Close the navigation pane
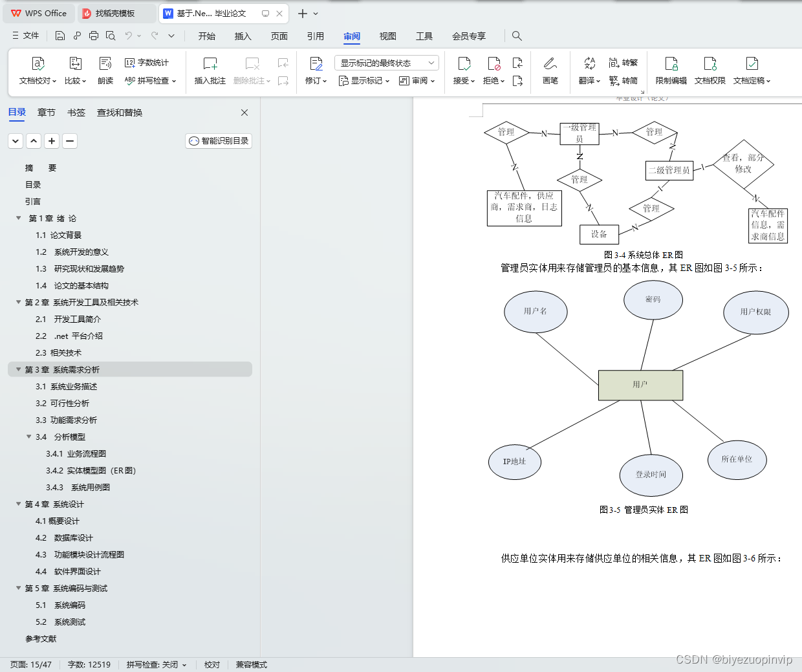Image resolution: width=802 pixels, height=672 pixels. [244, 113]
